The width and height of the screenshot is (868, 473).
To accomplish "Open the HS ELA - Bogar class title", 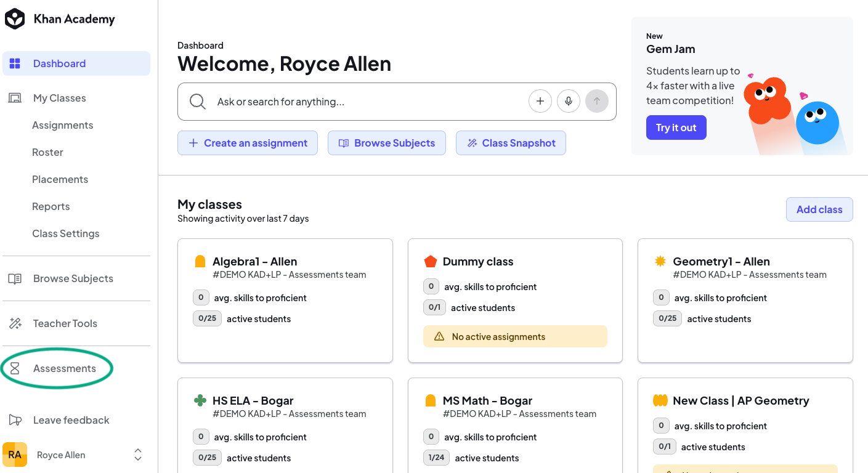I will (253, 401).
